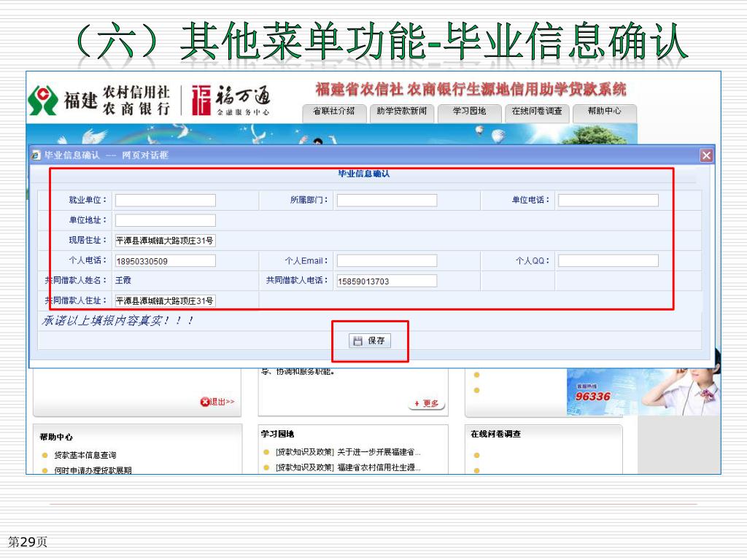The height and width of the screenshot is (560, 747).
Task: Click the 承诺以上填报内容真实 notice
Action: click(x=117, y=321)
